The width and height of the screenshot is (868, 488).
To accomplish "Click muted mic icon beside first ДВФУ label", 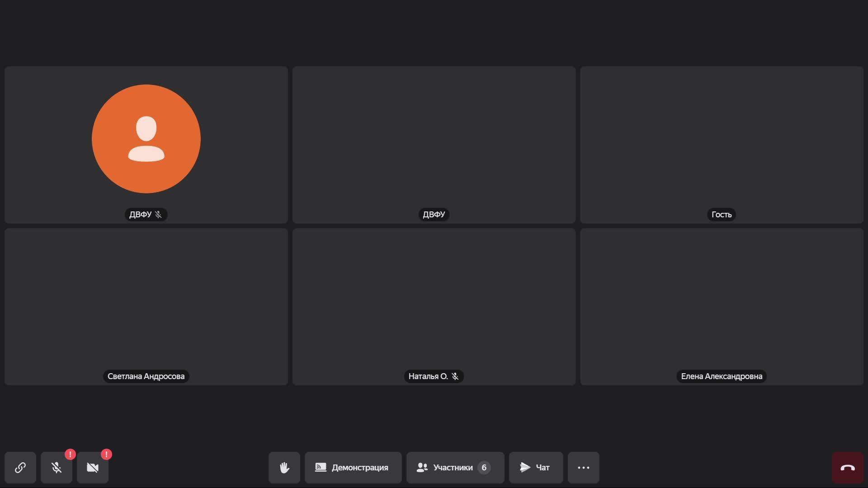I will coord(158,215).
